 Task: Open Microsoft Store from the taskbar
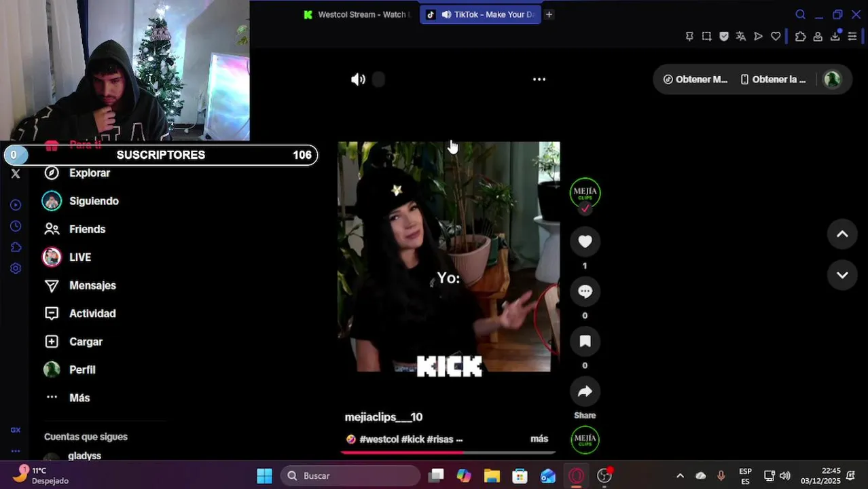(x=520, y=476)
